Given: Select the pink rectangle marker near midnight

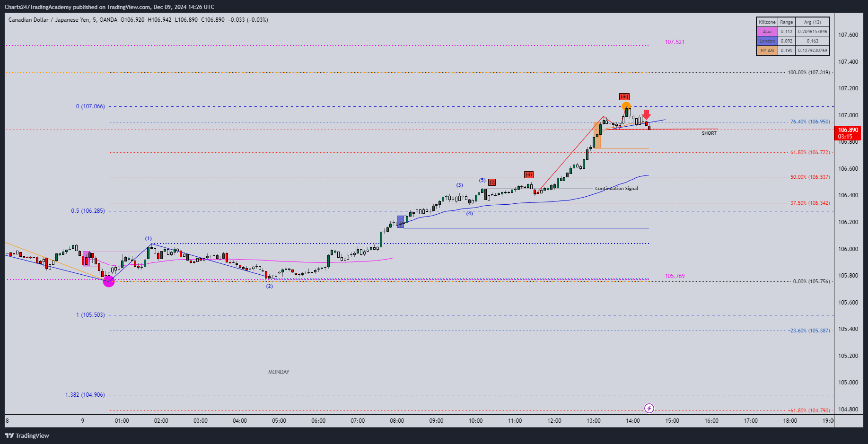Looking at the screenshot, I should coord(86,259).
